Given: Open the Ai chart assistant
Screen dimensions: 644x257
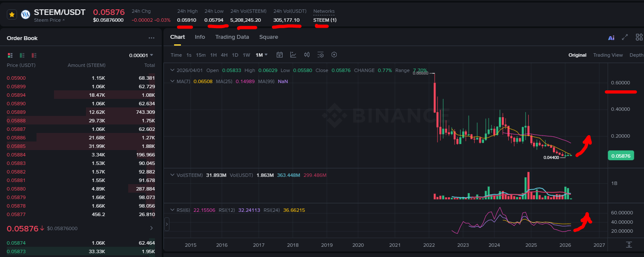Looking at the screenshot, I should tap(611, 38).
